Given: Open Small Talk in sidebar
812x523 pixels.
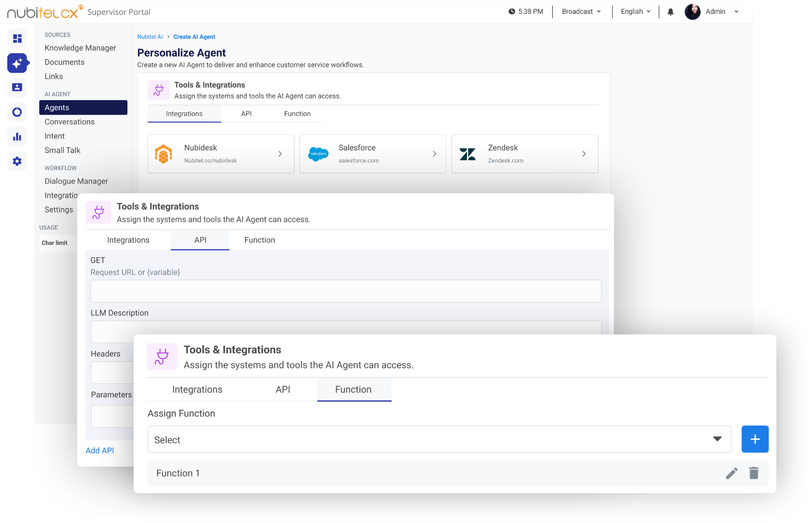Looking at the screenshot, I should 63,151.
